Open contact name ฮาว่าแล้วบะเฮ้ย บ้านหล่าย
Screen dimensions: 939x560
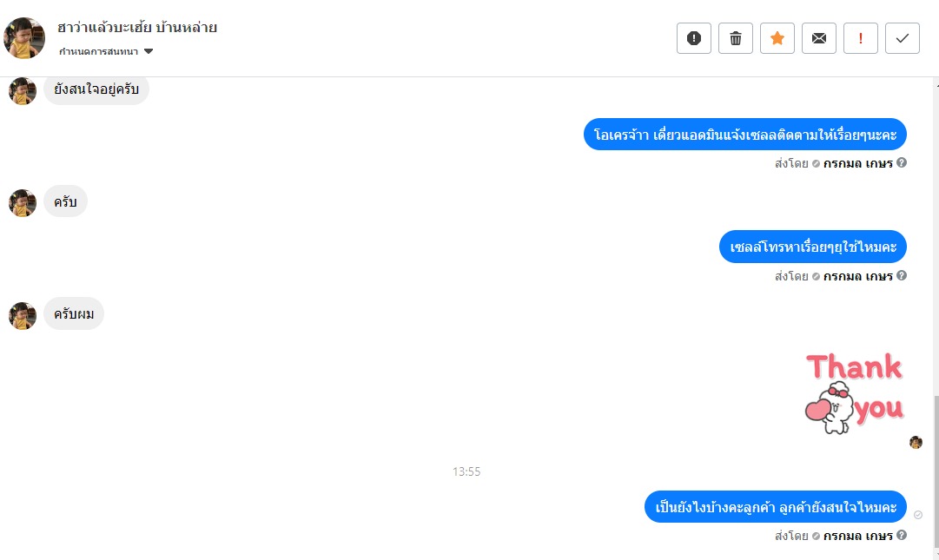pyautogui.click(x=137, y=28)
